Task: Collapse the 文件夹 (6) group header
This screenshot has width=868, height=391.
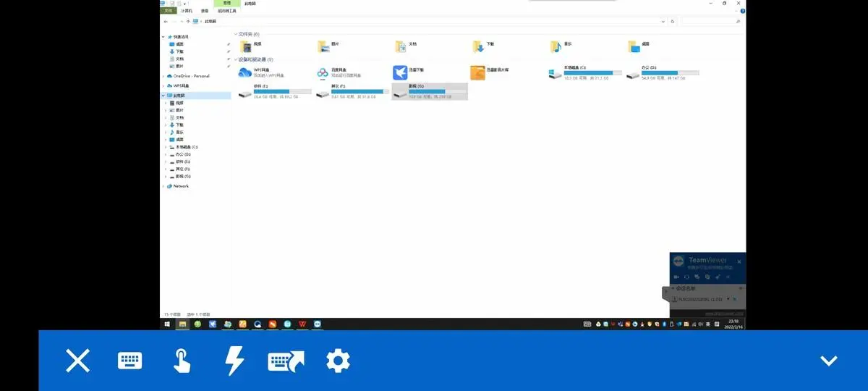Action: [236, 34]
